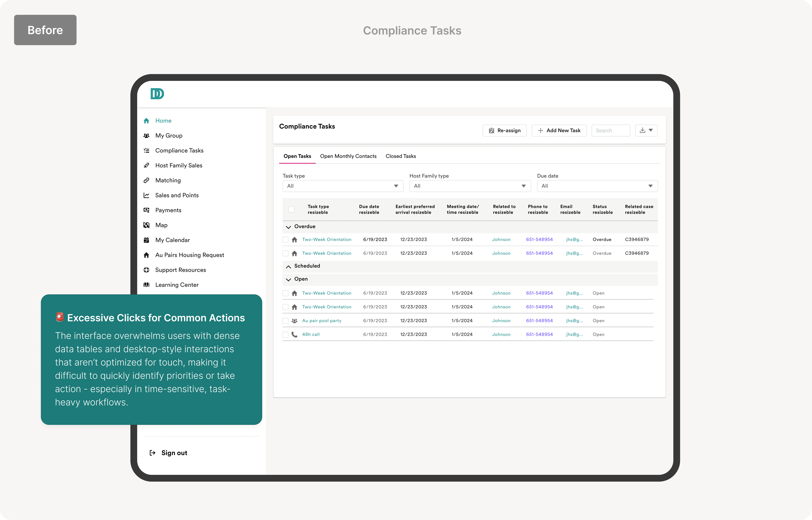Click the Add New Task button
Viewport: 812px width, 520px height.
click(559, 130)
